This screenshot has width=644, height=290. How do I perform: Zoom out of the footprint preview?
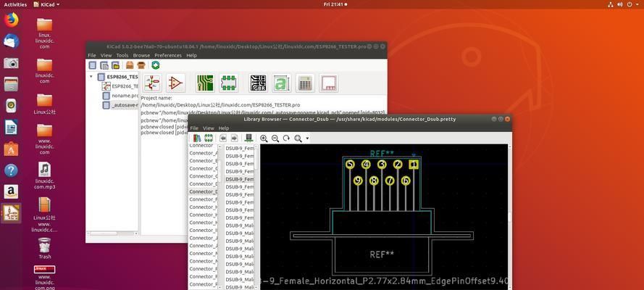(275, 138)
